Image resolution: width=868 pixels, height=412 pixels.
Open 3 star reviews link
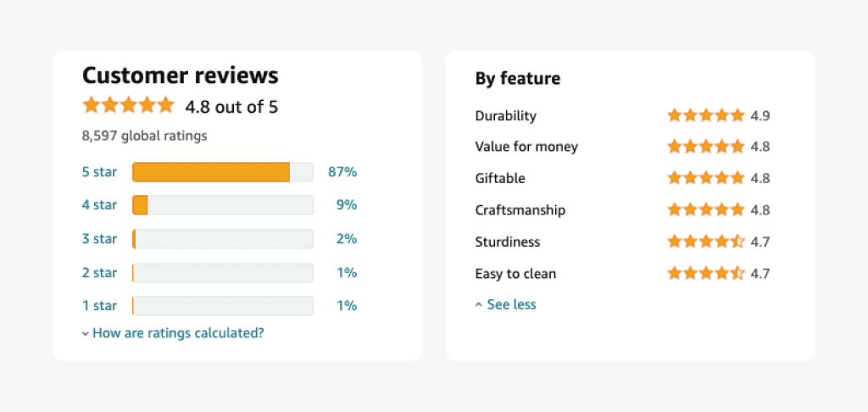click(x=100, y=239)
